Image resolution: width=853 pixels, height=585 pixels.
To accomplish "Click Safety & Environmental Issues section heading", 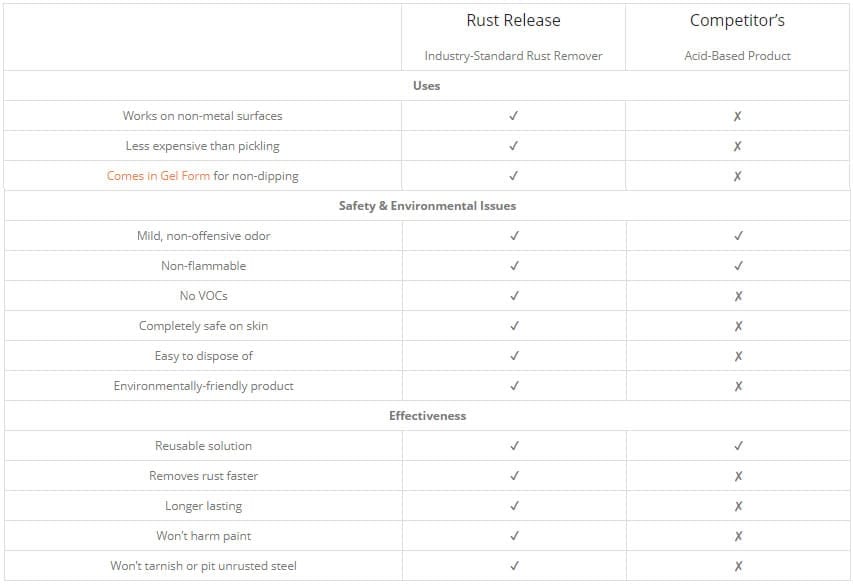I will (x=427, y=206).
